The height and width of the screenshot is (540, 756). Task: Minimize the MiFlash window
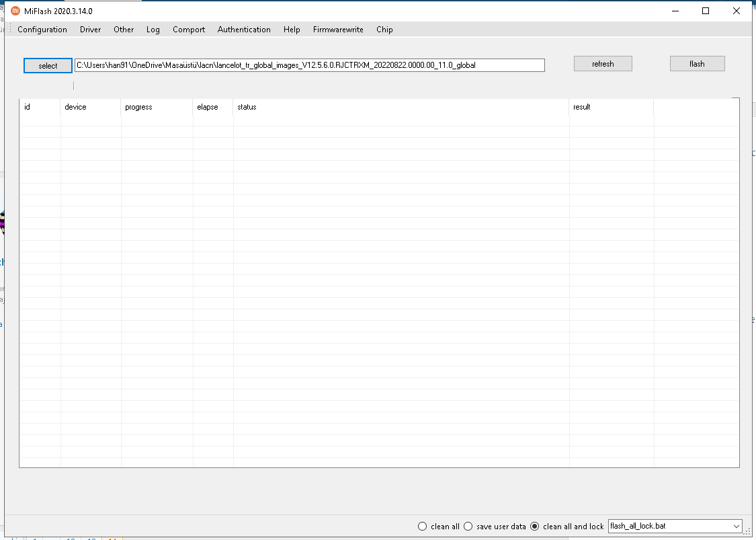coord(675,11)
